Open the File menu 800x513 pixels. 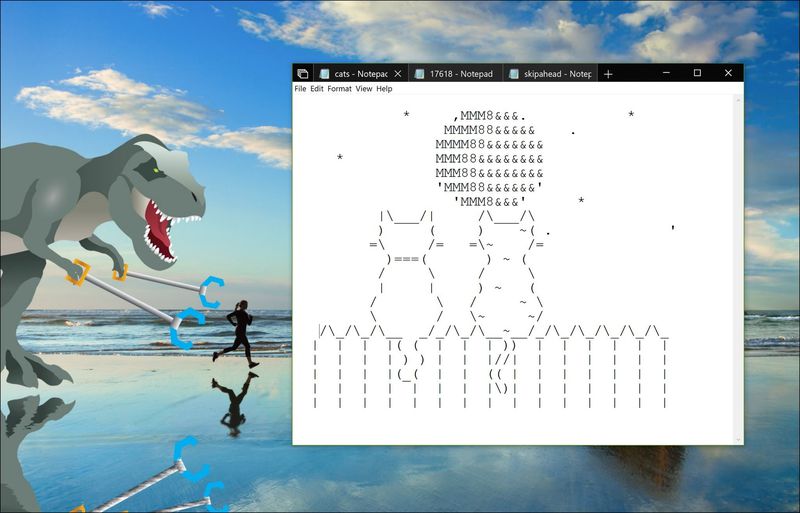(x=300, y=89)
